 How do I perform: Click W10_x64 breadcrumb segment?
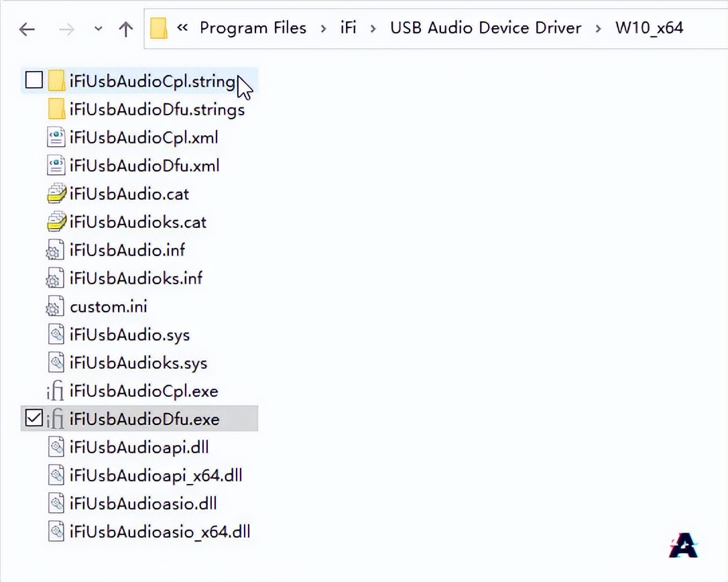point(650,28)
